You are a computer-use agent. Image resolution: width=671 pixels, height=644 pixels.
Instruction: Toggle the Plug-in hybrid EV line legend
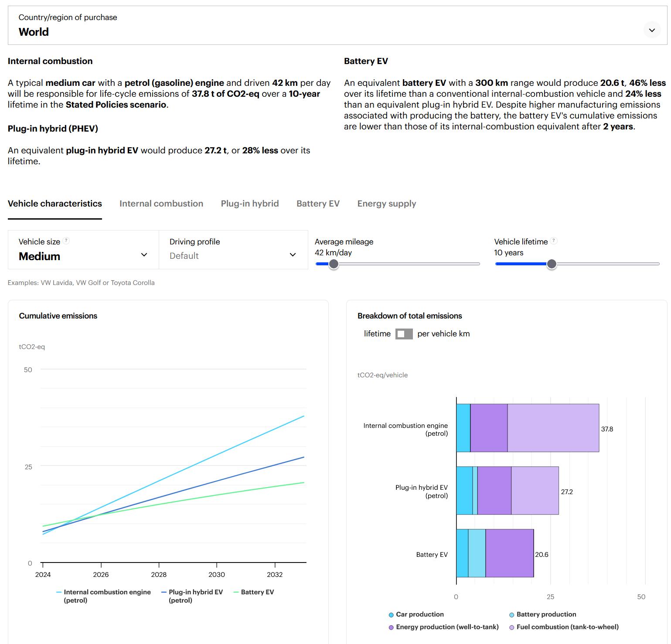pyautogui.click(x=192, y=596)
